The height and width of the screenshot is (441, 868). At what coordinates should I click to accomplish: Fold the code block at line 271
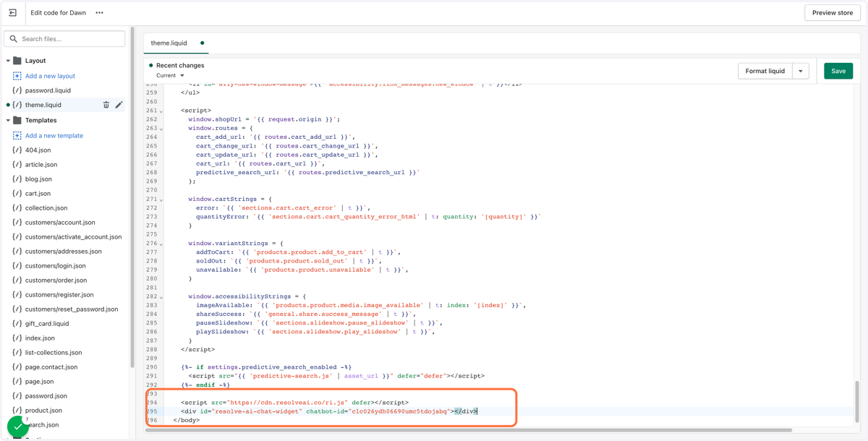pos(161,200)
